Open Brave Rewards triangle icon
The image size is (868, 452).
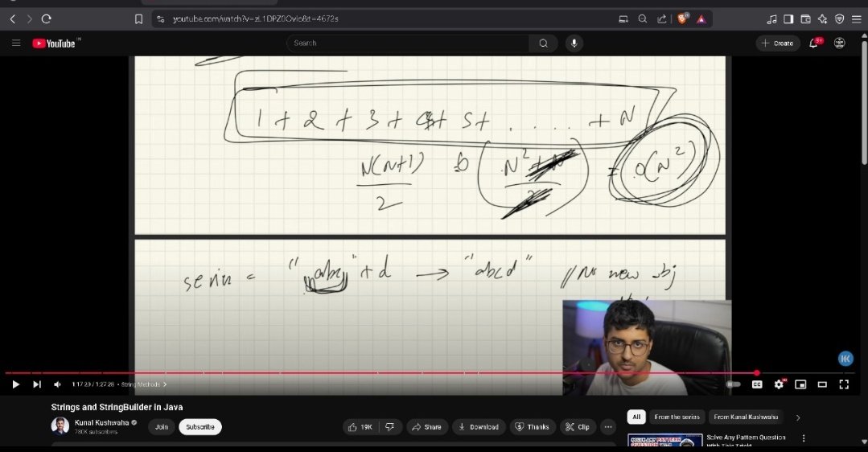[701, 18]
